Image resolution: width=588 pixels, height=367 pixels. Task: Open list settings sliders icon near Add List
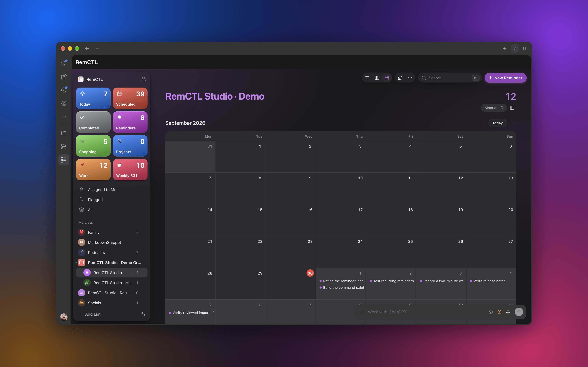[x=143, y=314]
